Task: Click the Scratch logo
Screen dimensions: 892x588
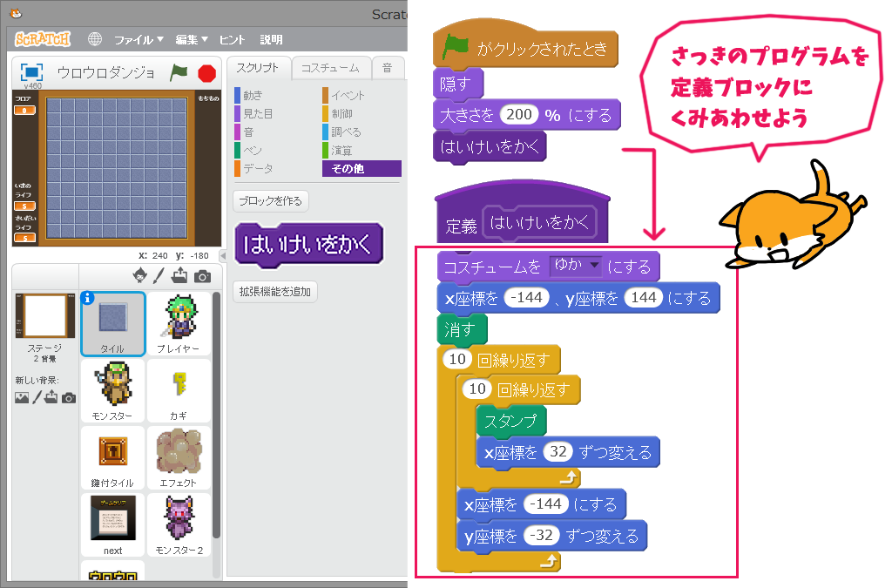Action: [43, 38]
